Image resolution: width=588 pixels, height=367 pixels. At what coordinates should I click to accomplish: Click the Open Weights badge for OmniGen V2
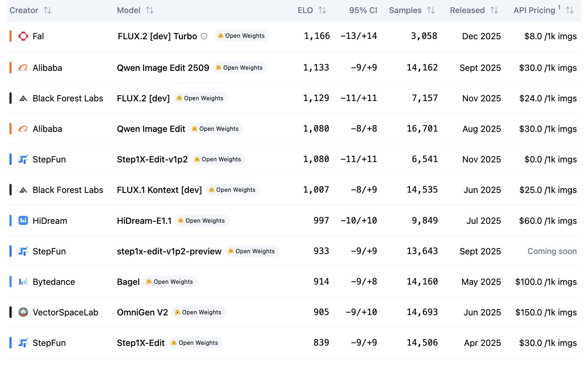click(199, 312)
